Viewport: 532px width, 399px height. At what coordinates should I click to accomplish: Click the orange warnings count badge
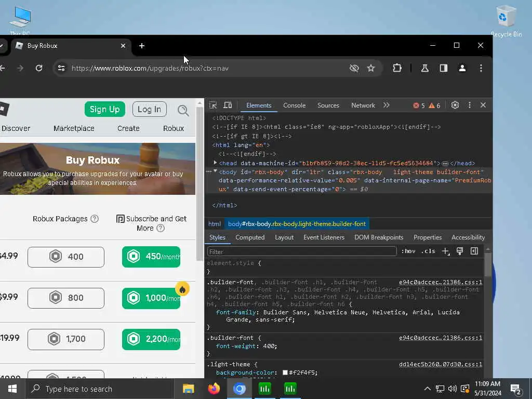434,105
